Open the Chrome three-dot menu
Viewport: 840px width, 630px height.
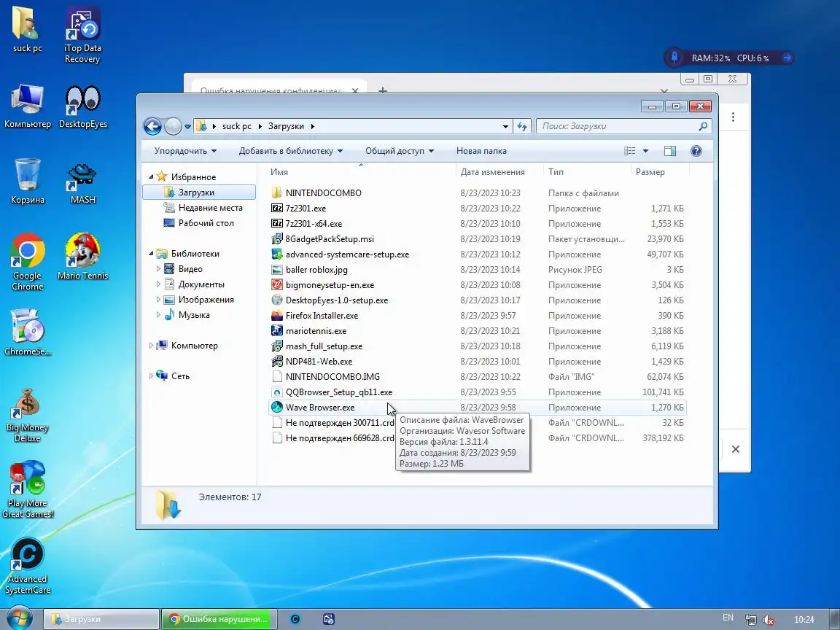point(733,117)
